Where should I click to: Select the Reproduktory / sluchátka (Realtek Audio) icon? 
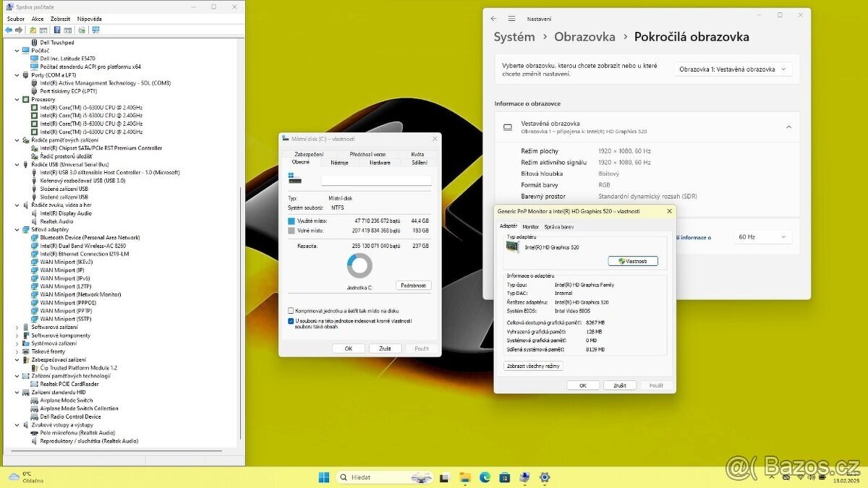coord(35,441)
